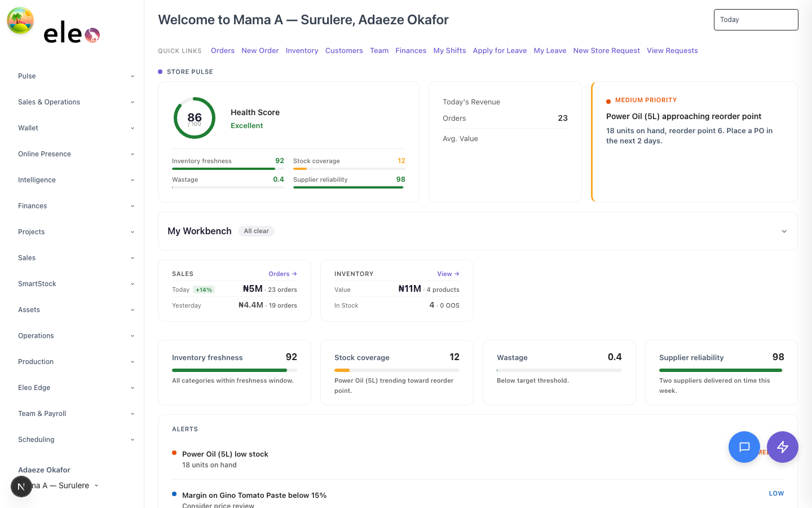The height and width of the screenshot is (508, 812).
Task: Click the black N badge icon
Action: click(x=21, y=487)
